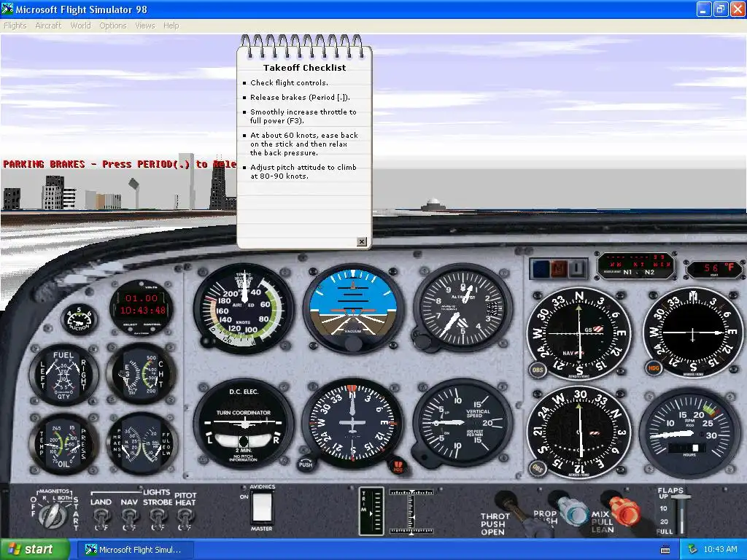Click the oil temperature and pressure gauge

click(x=64, y=444)
